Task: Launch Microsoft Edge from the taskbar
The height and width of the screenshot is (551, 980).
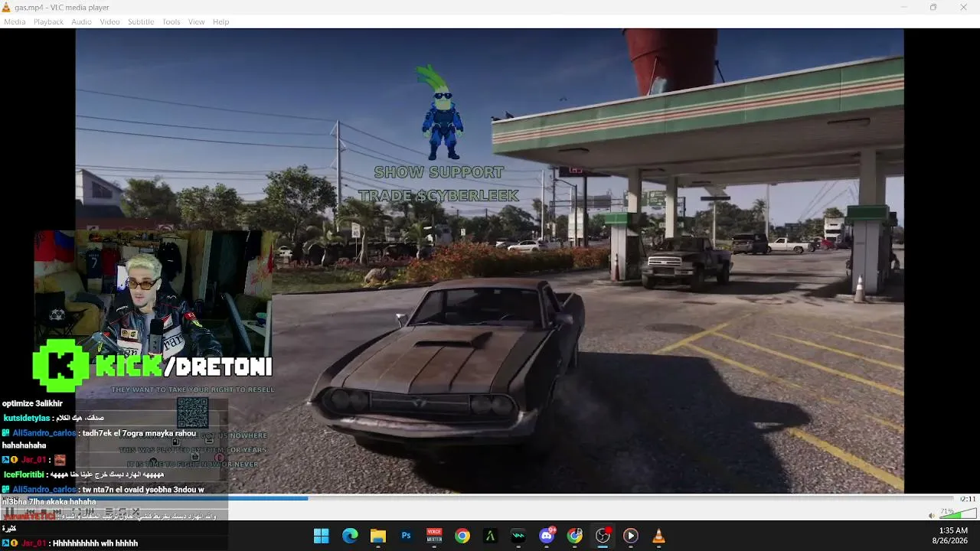Action: [350, 536]
